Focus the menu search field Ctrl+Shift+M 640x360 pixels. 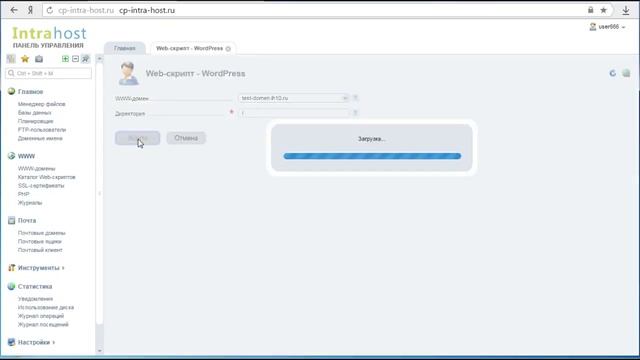(x=49, y=73)
